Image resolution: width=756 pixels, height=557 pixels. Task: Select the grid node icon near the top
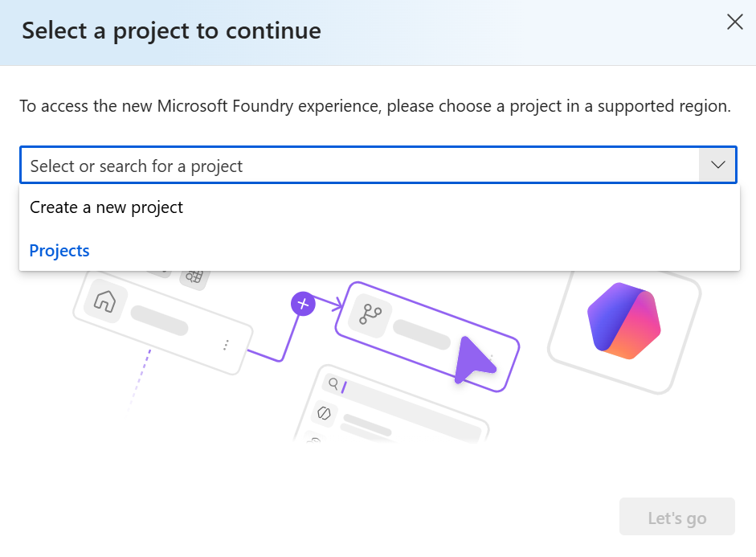pos(195,276)
